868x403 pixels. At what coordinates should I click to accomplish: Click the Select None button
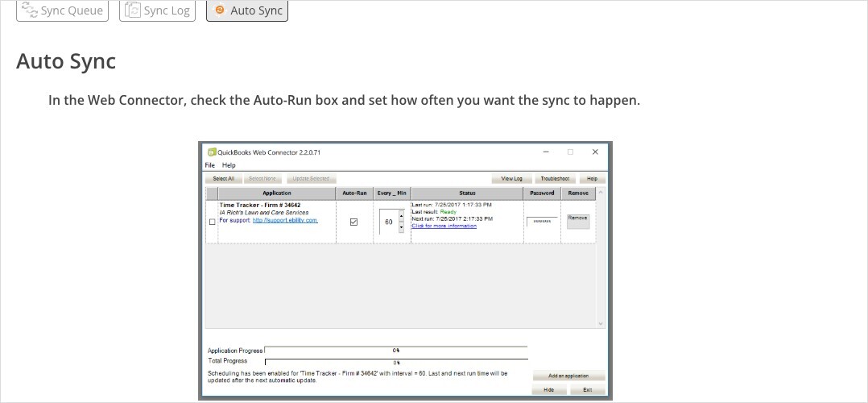pos(262,179)
